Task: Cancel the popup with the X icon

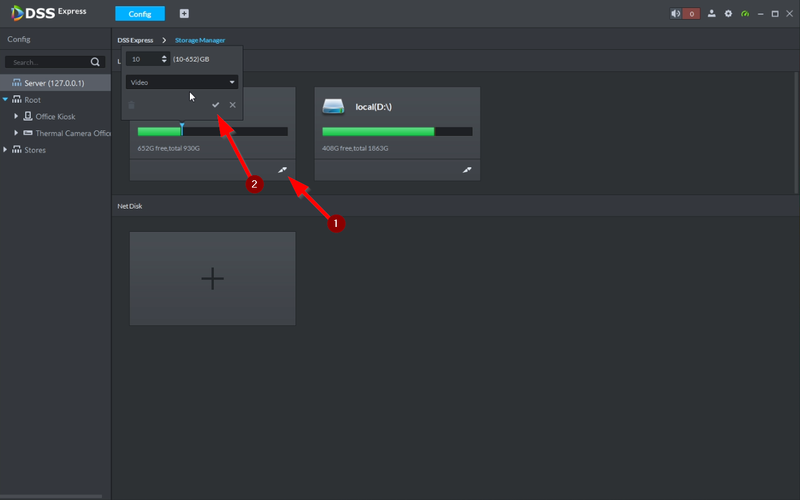Action: coord(233,105)
